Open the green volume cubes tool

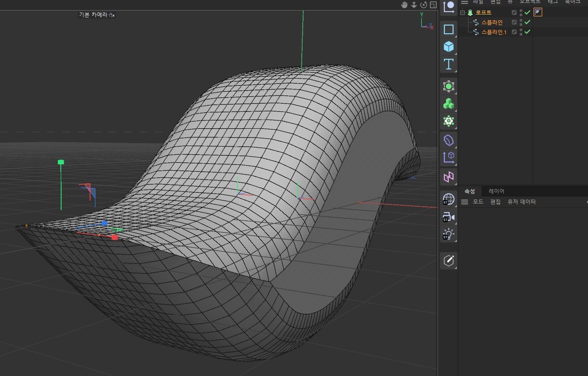[449, 104]
